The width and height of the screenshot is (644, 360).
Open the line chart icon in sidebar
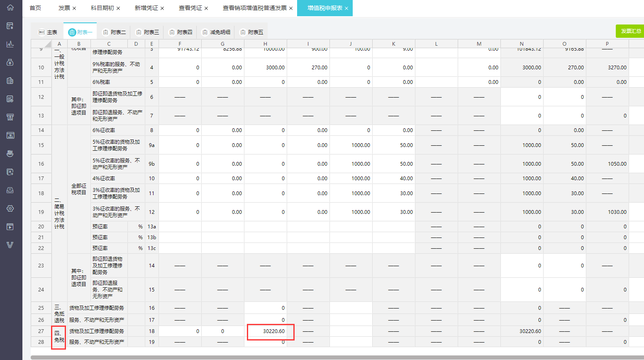(x=10, y=44)
